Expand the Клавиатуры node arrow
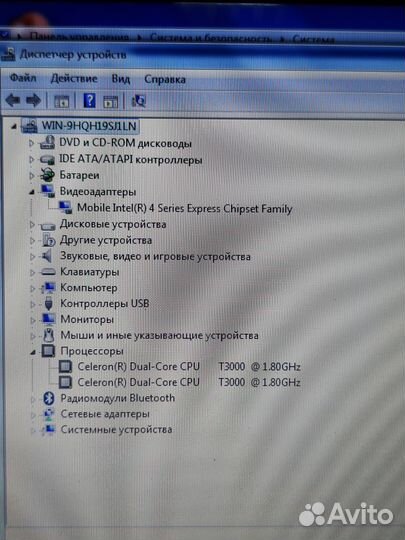The height and width of the screenshot is (540, 405). [32, 272]
